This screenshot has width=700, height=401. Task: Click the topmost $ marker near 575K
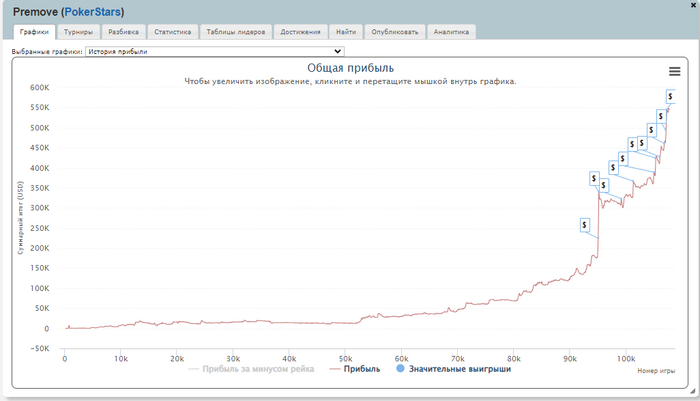click(x=670, y=96)
